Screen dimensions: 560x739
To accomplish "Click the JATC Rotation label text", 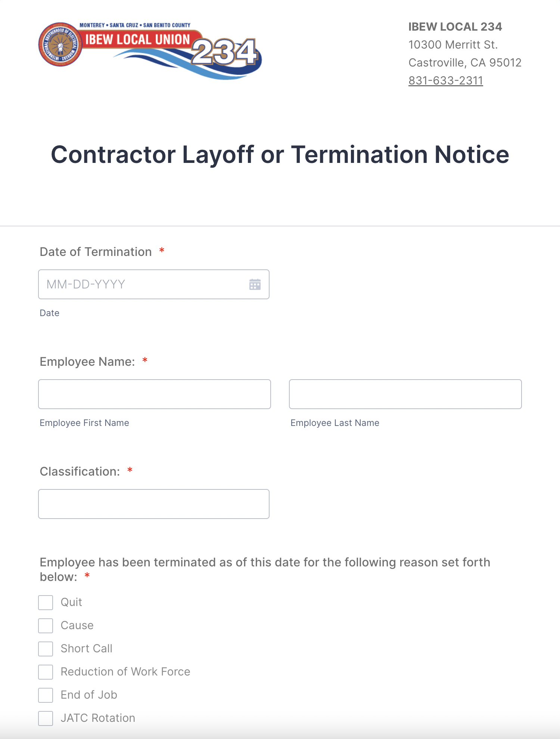I will [98, 718].
